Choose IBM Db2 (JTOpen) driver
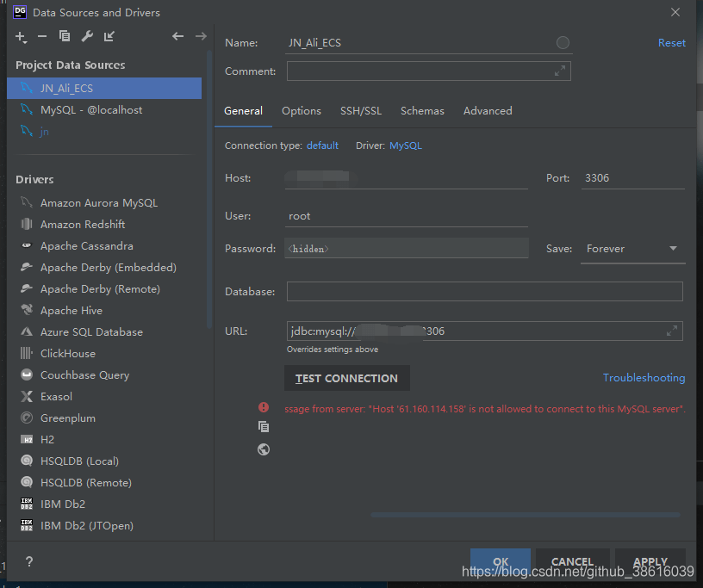Viewport: 703px width, 588px height. coord(104,526)
